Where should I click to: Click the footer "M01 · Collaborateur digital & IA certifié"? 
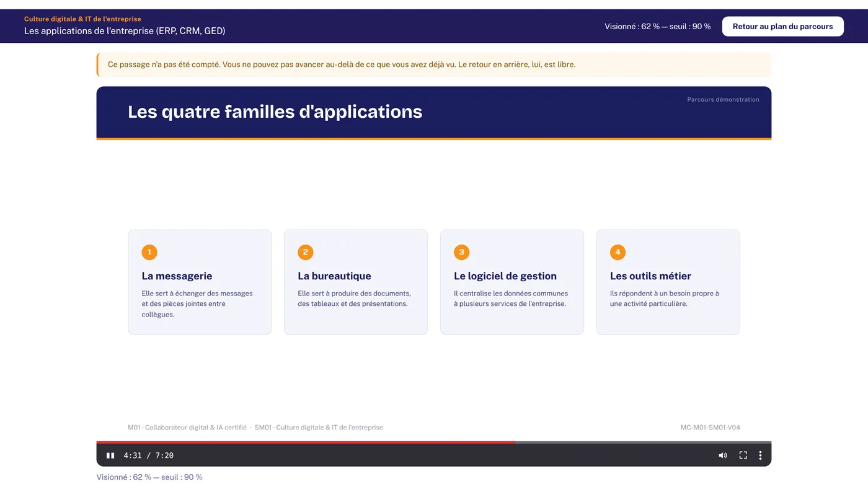pyautogui.click(x=187, y=428)
